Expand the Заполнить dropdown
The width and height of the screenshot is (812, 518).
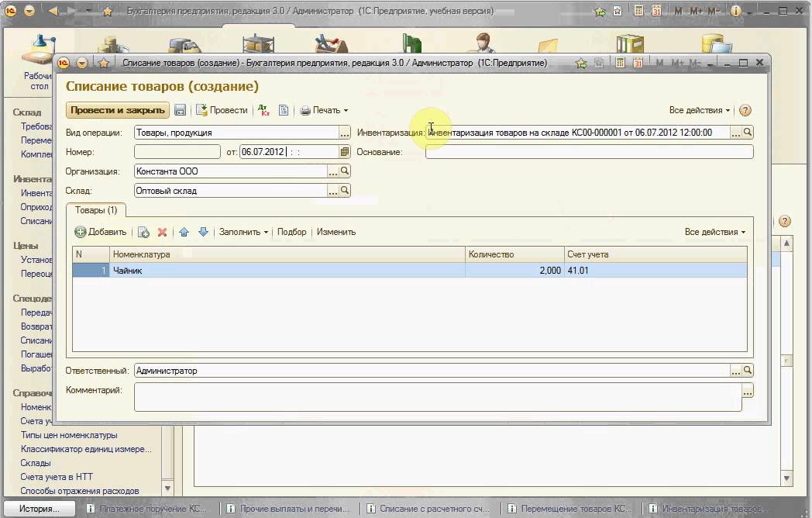click(243, 232)
